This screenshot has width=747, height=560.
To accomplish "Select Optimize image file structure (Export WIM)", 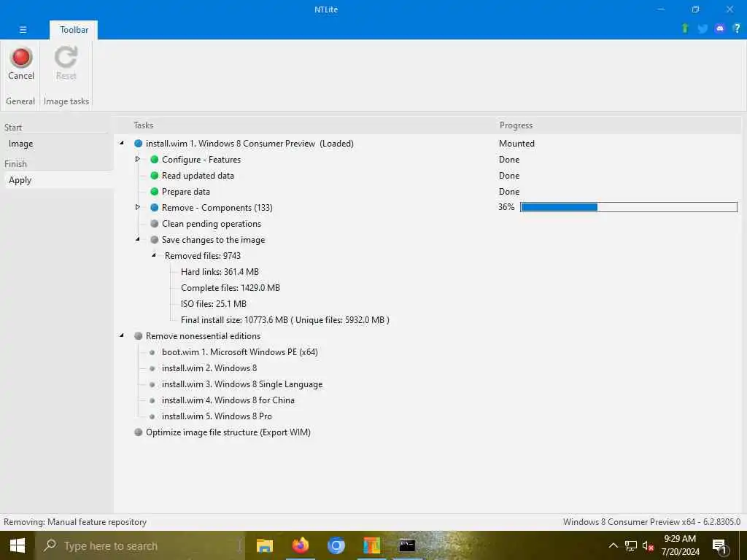I will [x=228, y=432].
